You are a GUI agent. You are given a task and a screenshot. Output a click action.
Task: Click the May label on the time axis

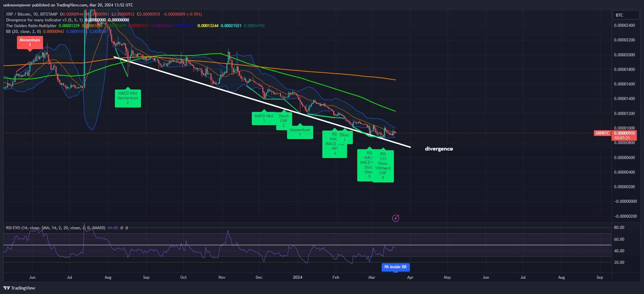(x=447, y=277)
